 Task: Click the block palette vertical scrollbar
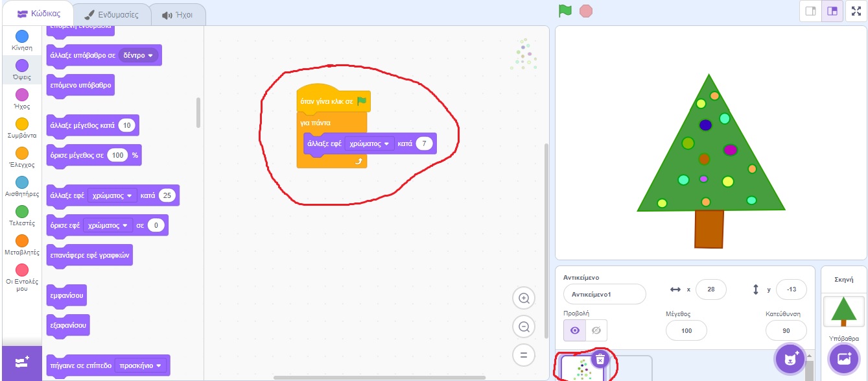tap(198, 112)
